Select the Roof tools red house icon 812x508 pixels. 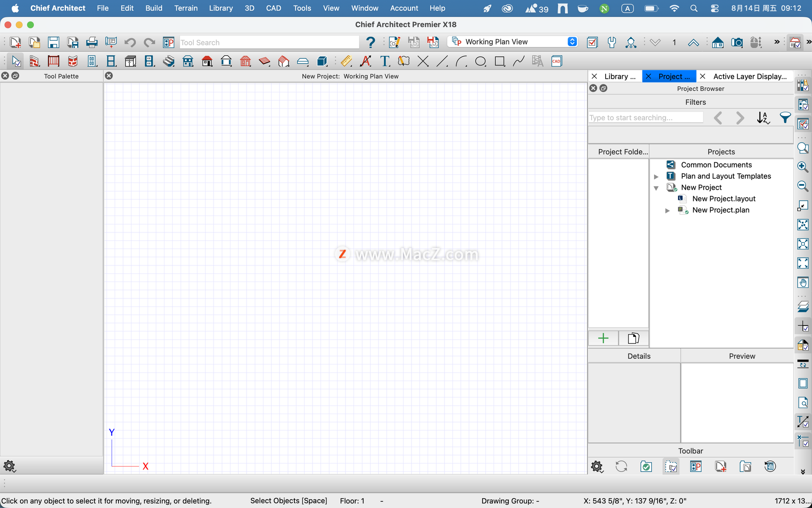pos(207,61)
